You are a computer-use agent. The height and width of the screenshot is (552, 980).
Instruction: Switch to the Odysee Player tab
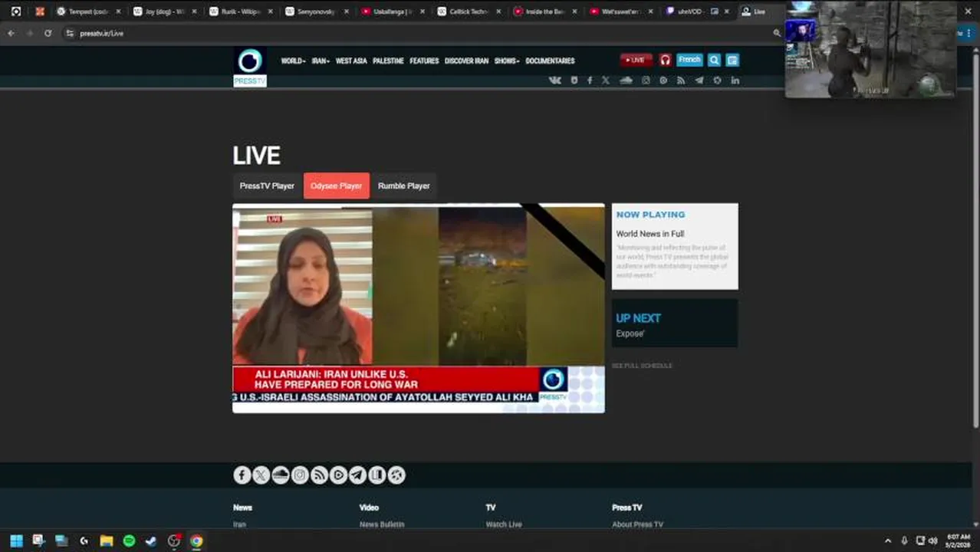pos(337,186)
